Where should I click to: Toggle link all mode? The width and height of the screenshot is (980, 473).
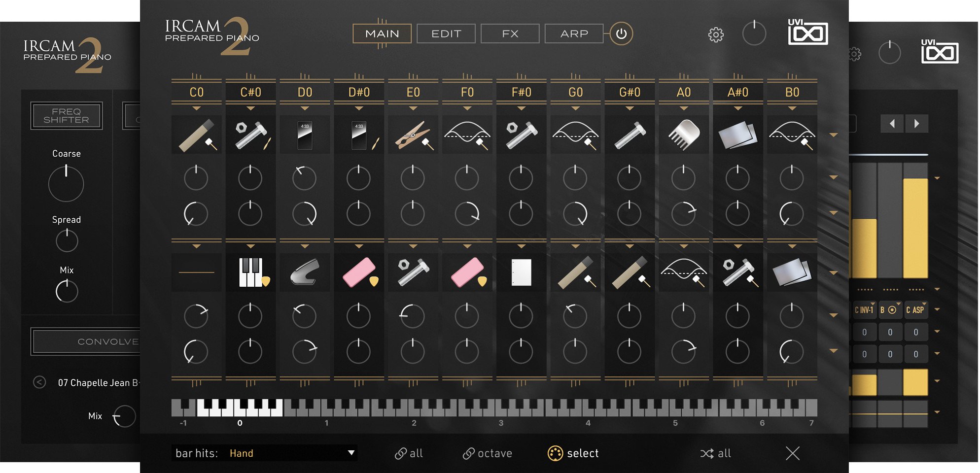(x=409, y=453)
